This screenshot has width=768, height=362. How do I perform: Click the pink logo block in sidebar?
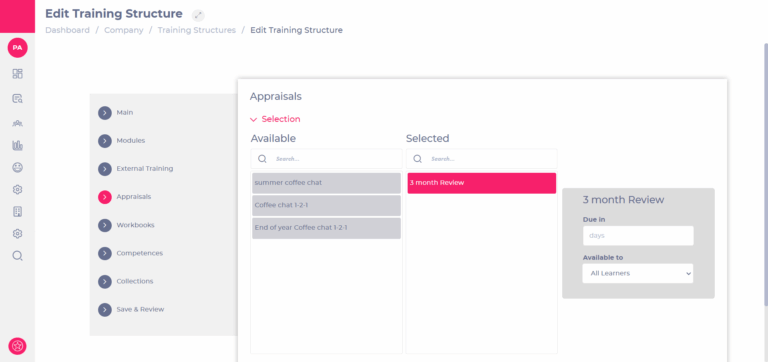coord(17,16)
